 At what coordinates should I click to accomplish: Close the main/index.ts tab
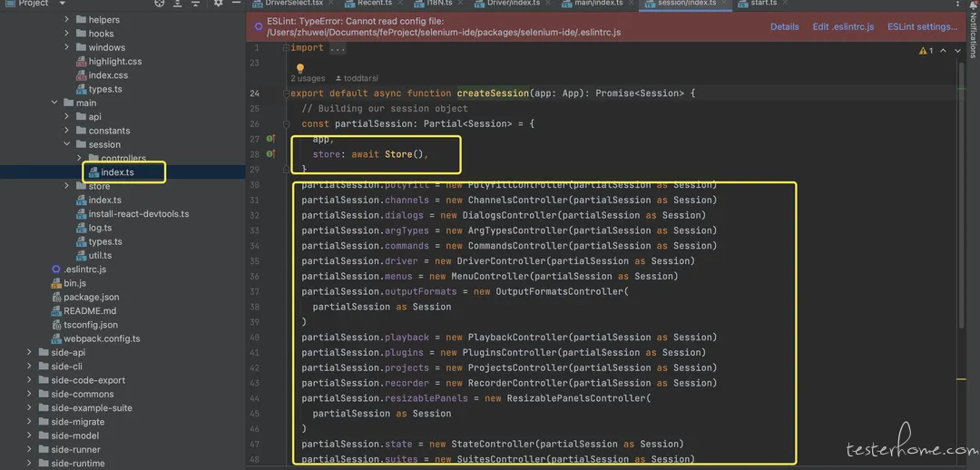point(630,3)
